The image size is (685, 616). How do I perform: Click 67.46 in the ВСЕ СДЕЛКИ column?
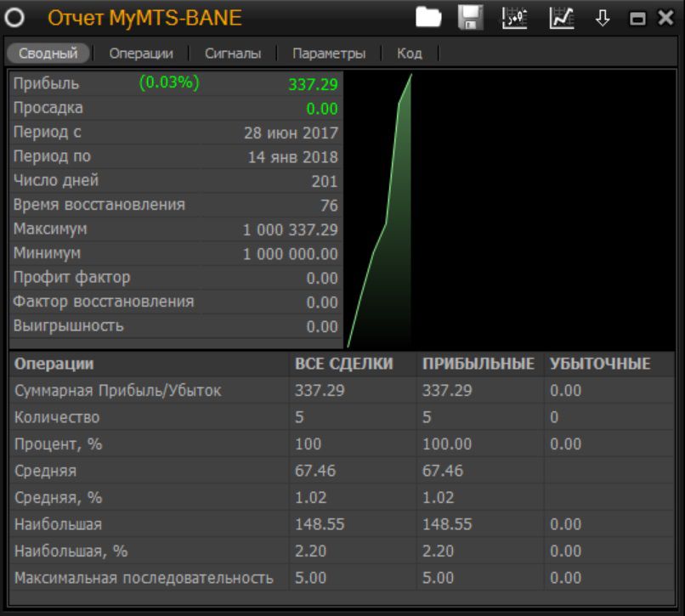pyautogui.click(x=315, y=471)
